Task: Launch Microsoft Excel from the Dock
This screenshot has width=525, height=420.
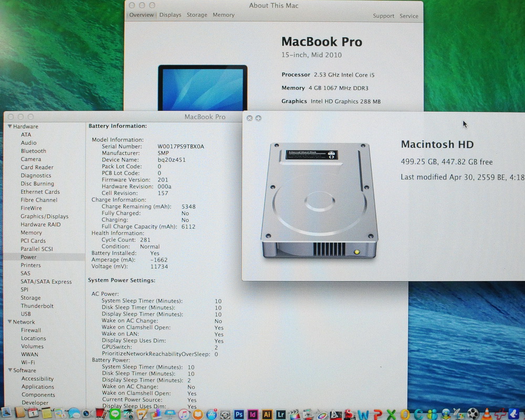Action: [391, 415]
